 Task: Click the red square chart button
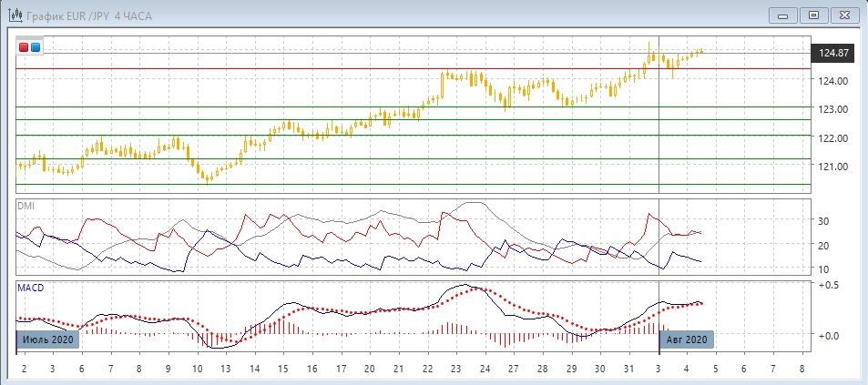pyautogui.click(x=25, y=47)
